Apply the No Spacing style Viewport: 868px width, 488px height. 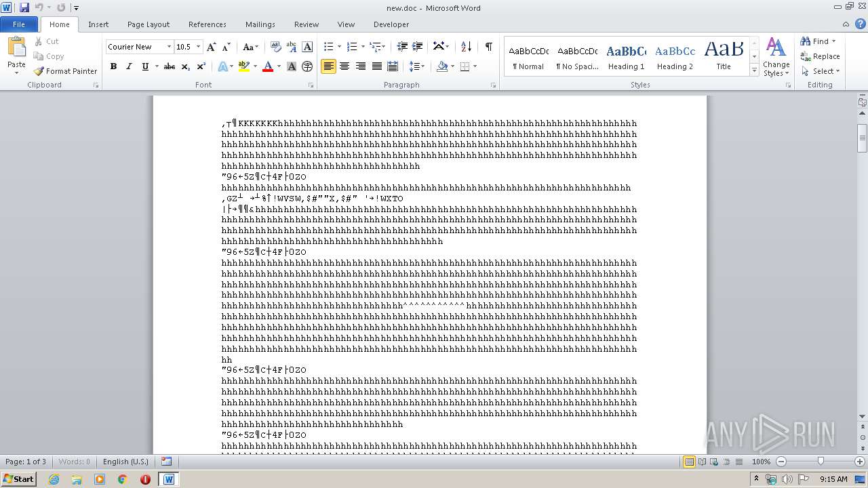[577, 57]
